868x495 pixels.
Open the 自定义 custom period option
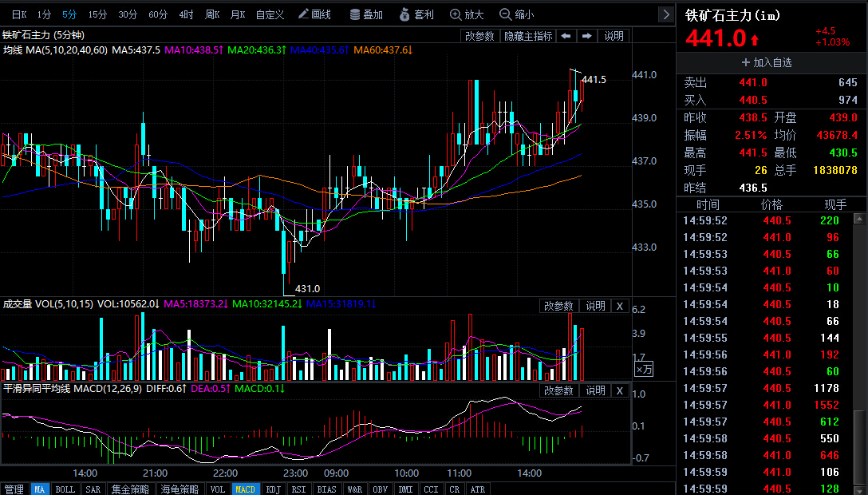[270, 14]
